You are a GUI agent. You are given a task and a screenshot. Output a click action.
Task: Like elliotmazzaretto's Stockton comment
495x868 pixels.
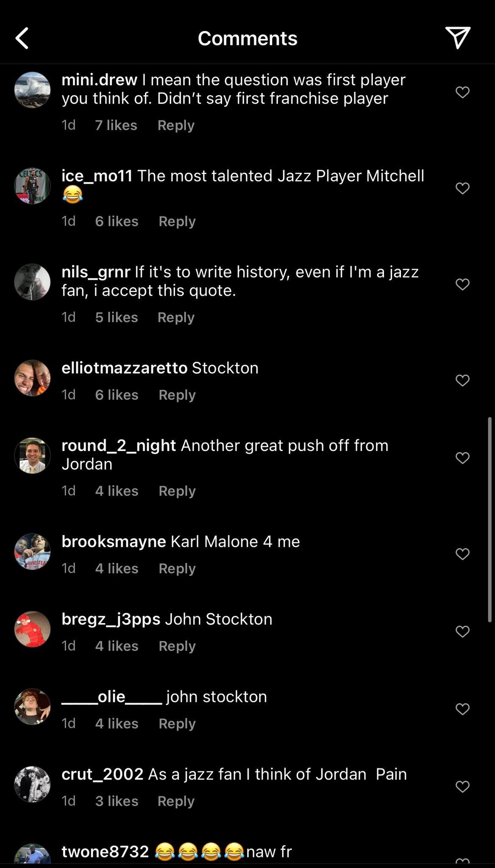click(x=462, y=380)
